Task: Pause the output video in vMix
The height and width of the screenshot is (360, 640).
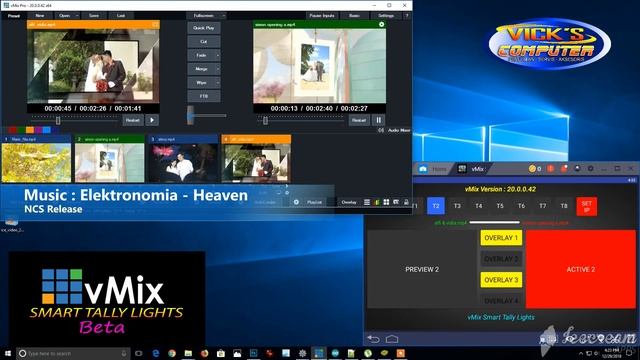Action: [378, 120]
